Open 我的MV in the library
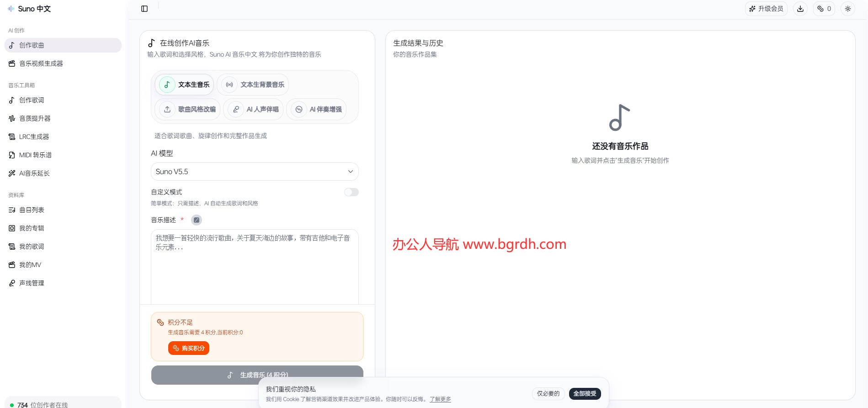Image resolution: width=868 pixels, height=408 pixels. (x=63, y=265)
